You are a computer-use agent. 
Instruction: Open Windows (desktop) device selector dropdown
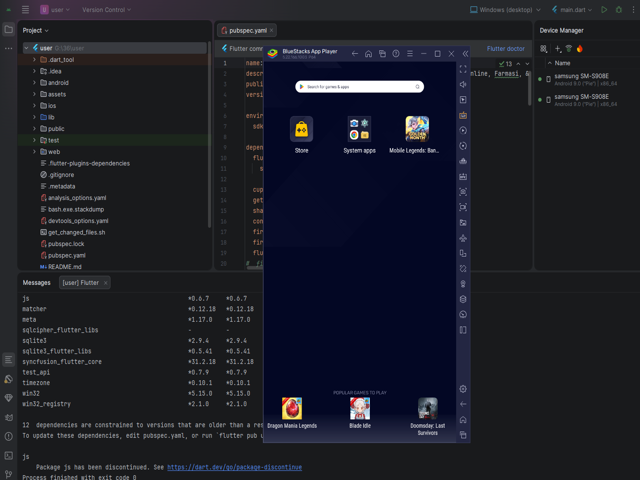pyautogui.click(x=506, y=10)
